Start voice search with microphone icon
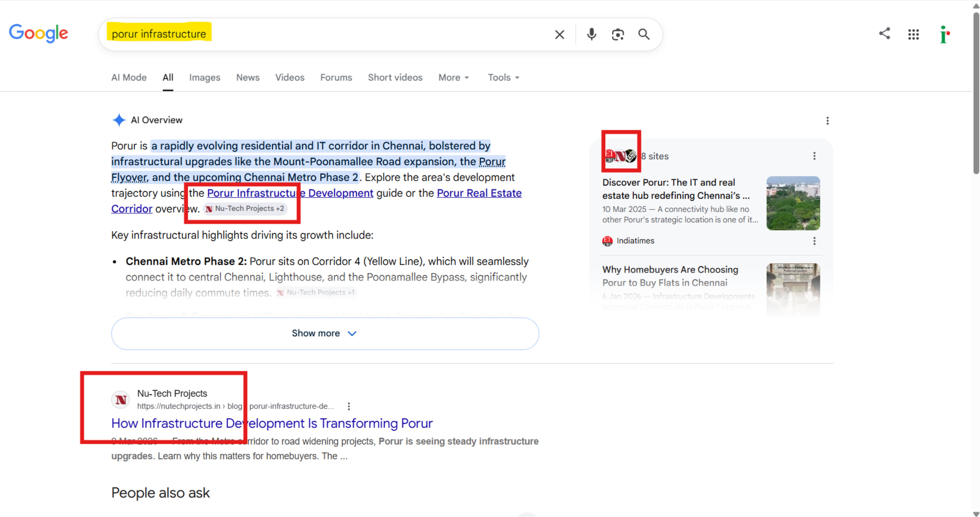 click(x=591, y=35)
